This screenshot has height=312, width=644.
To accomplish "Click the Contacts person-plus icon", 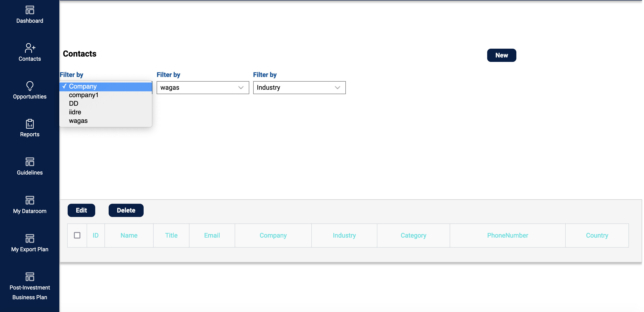I will pyautogui.click(x=30, y=48).
